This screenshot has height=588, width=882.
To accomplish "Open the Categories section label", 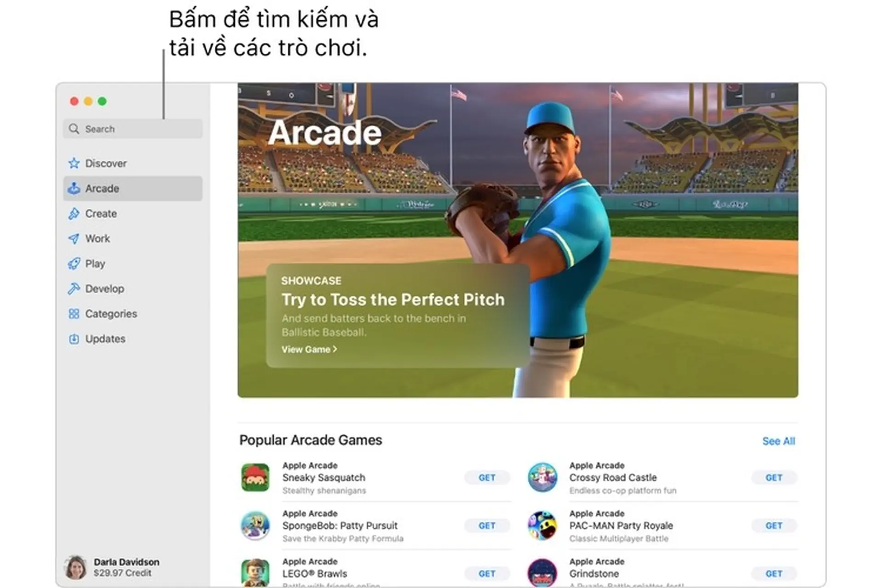I will click(111, 314).
